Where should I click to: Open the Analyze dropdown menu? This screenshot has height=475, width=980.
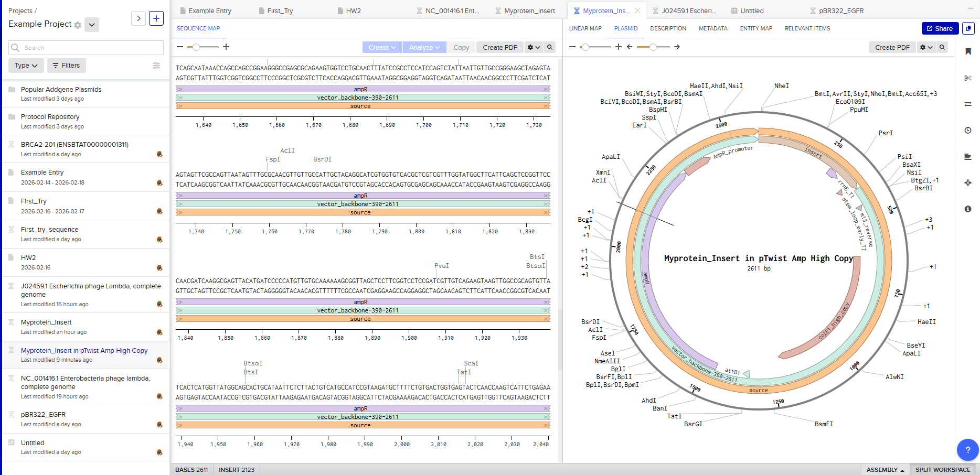(x=424, y=47)
